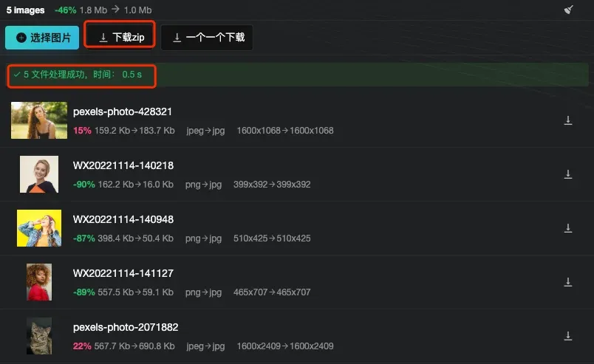Open the thumbnail of WX20221114-140218
Viewport: 594px width, 364px height.
click(x=39, y=174)
